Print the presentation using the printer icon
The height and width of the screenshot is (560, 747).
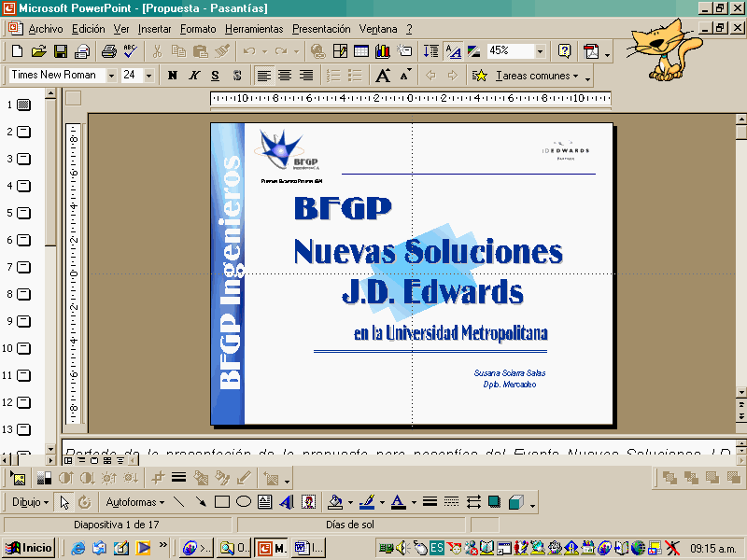pos(109,51)
